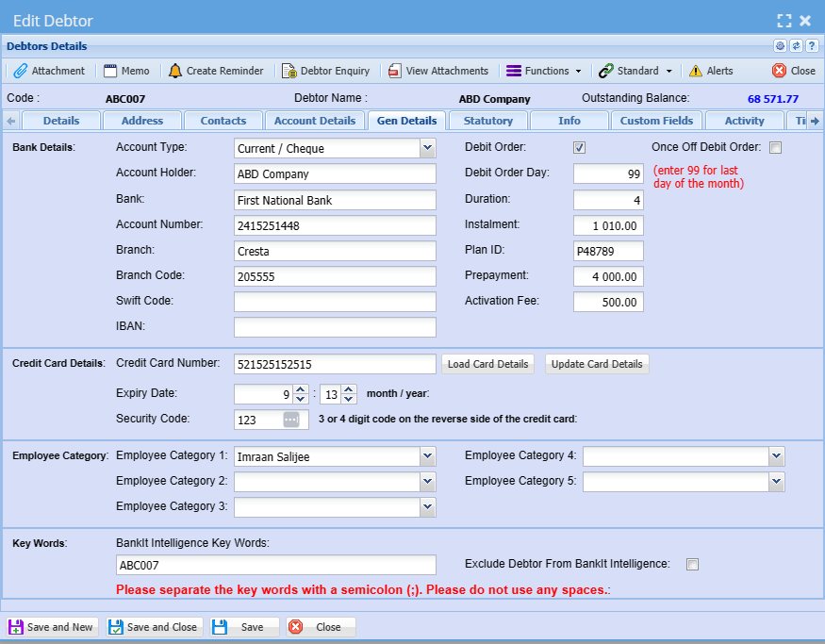The width and height of the screenshot is (825, 644).
Task: Increase expiry month with up arrow
Action: coord(300,388)
